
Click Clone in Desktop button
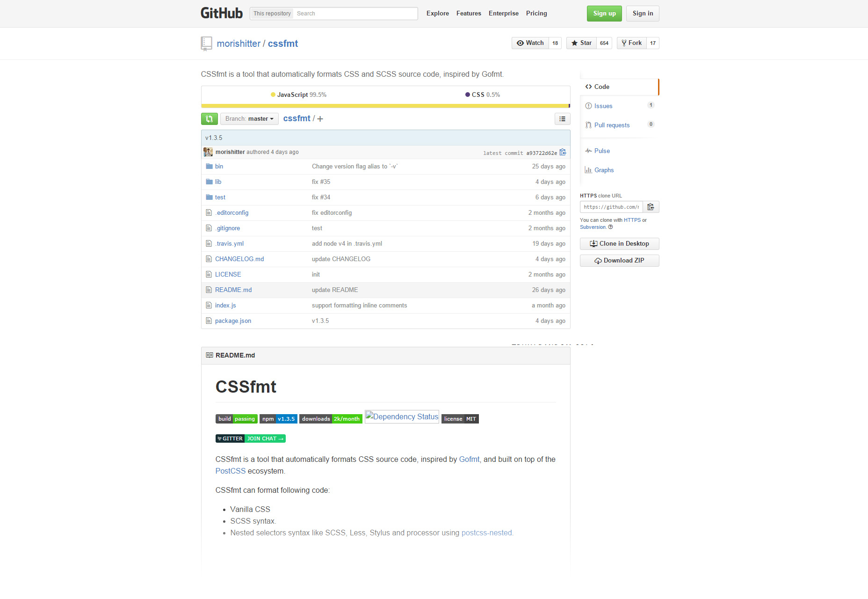pos(619,244)
